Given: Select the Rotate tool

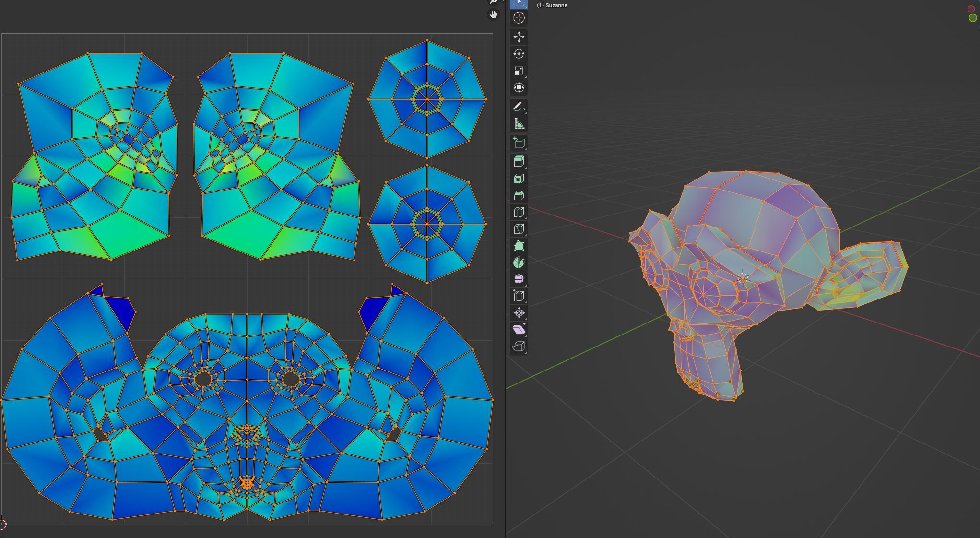Looking at the screenshot, I should pos(519,54).
